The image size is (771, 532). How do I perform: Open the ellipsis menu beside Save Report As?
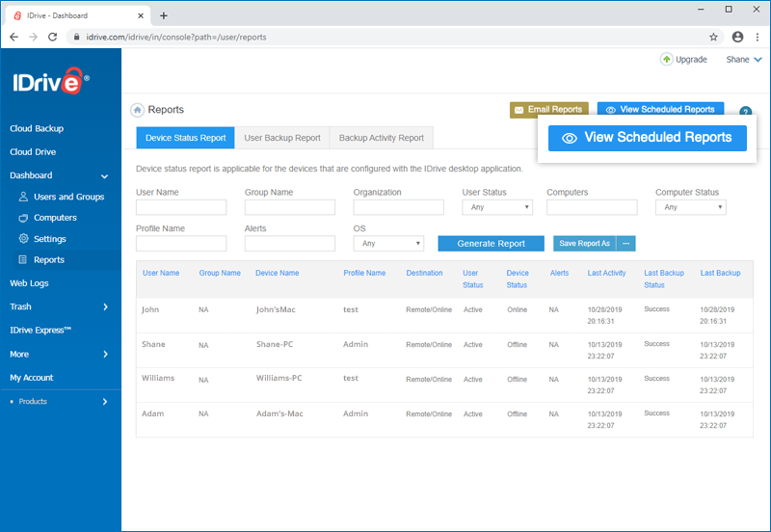point(625,244)
